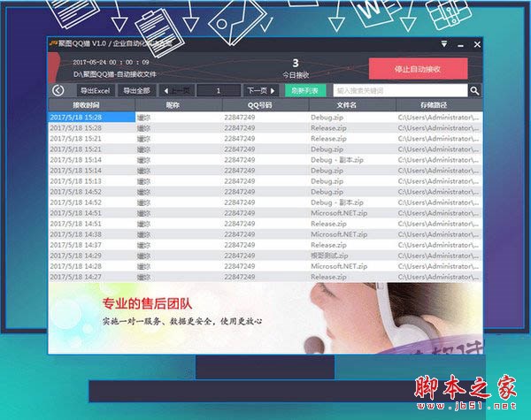
Task: Click the 文件名 column header
Action: (346, 105)
